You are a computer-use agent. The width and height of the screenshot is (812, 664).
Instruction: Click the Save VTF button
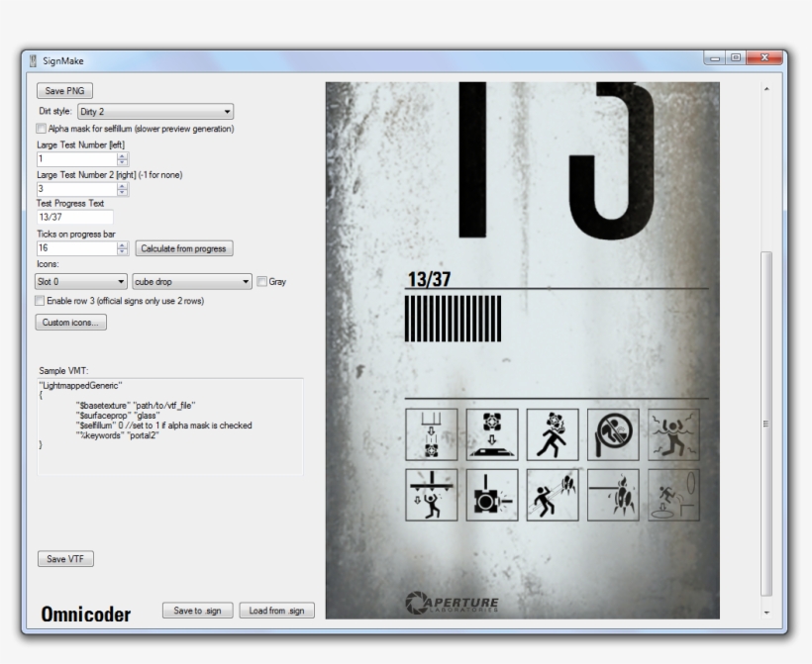tap(65, 559)
